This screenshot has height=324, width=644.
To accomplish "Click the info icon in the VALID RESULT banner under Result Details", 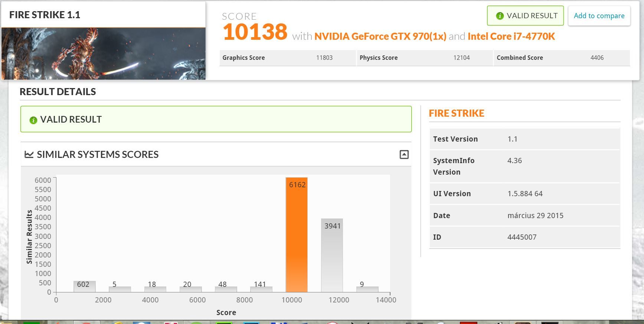I will point(33,120).
